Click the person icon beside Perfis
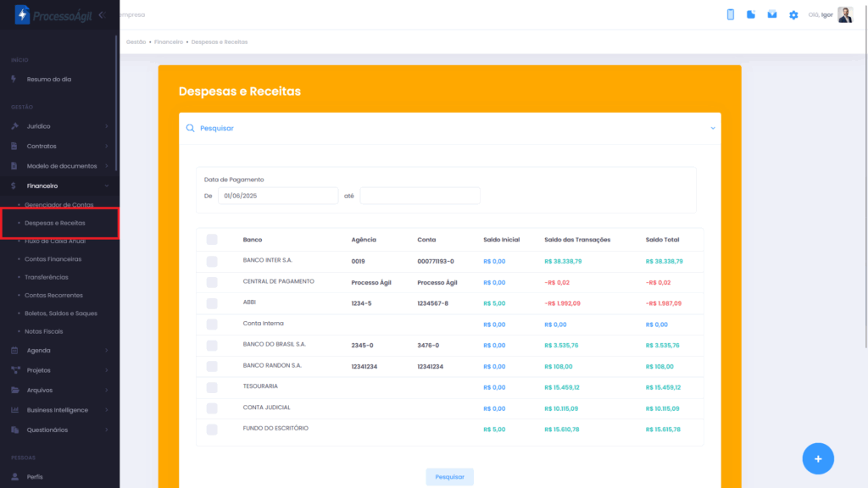This screenshot has height=488, width=868. pos(15,476)
